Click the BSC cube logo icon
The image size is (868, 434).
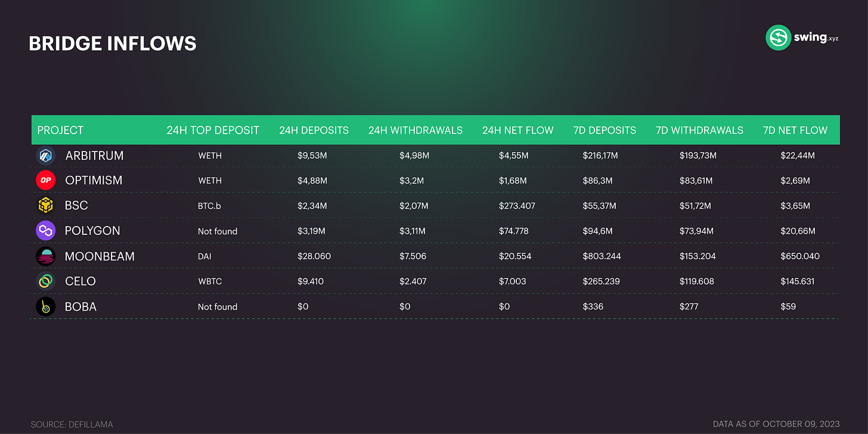(46, 206)
